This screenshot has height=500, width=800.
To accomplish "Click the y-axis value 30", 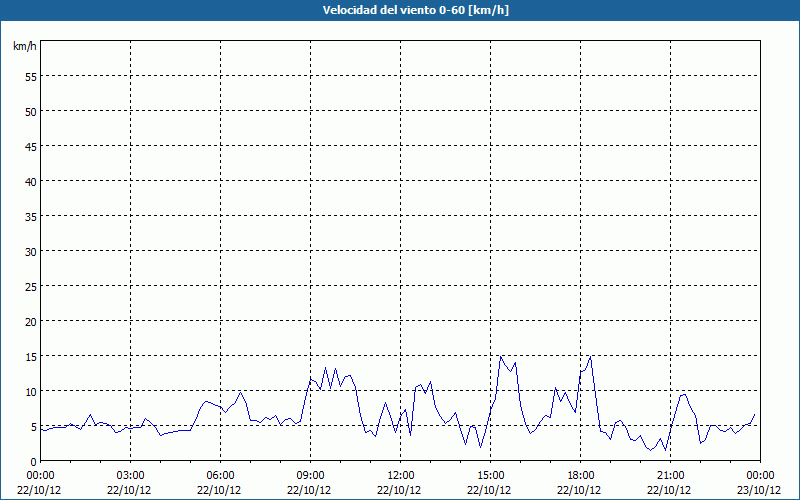I will click(x=31, y=252).
